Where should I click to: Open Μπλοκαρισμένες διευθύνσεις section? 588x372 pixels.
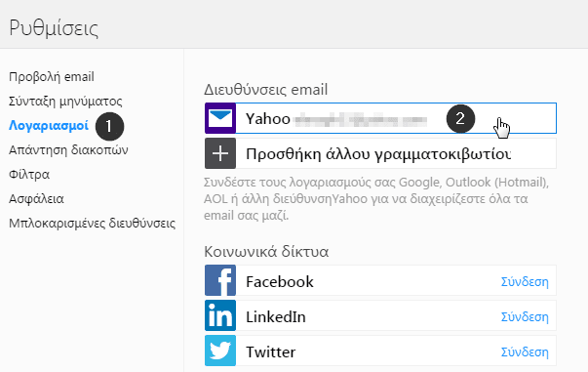point(93,224)
